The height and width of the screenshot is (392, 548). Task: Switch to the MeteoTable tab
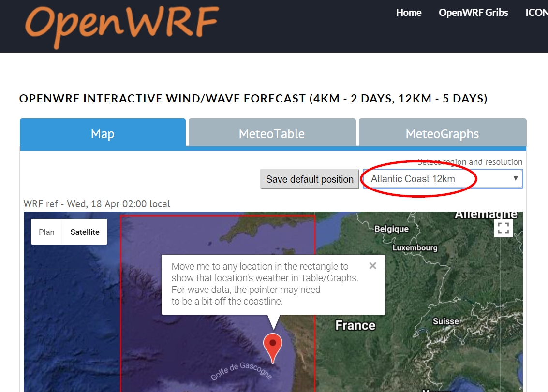pyautogui.click(x=272, y=133)
